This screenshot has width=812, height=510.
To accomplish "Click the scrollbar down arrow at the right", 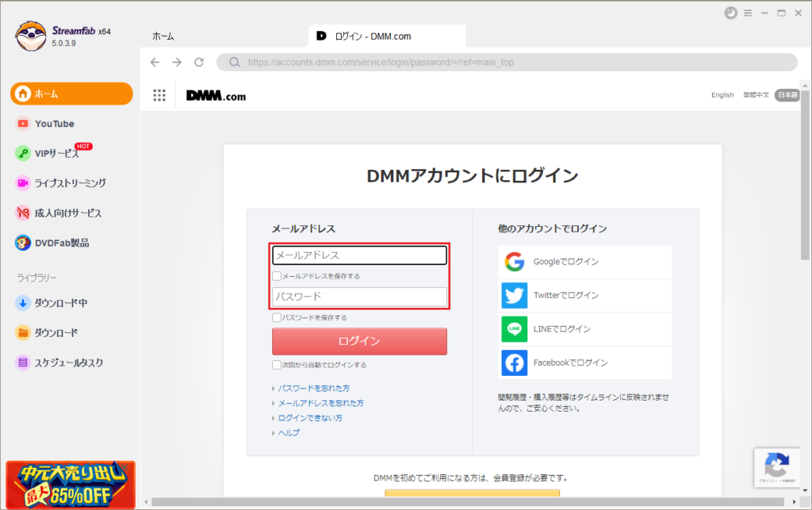I will tap(805, 490).
